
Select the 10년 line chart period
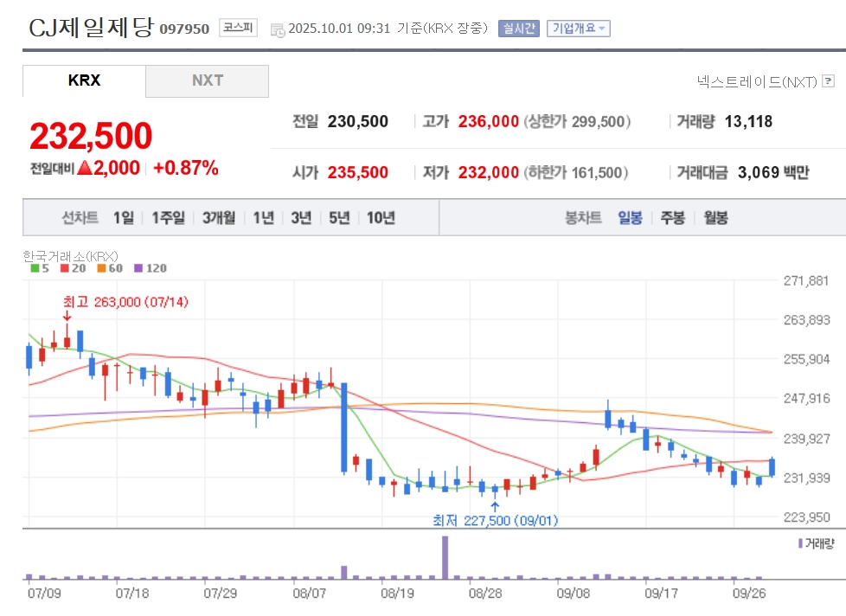point(381,217)
